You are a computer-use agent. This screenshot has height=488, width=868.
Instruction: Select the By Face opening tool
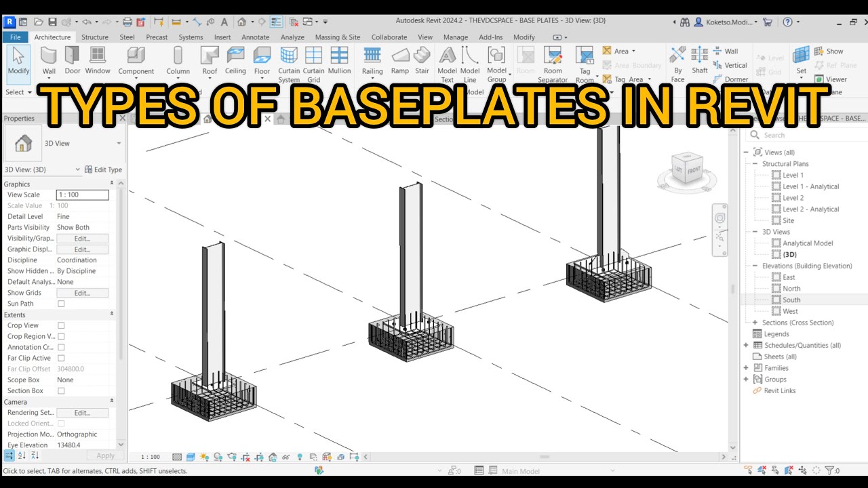point(677,64)
